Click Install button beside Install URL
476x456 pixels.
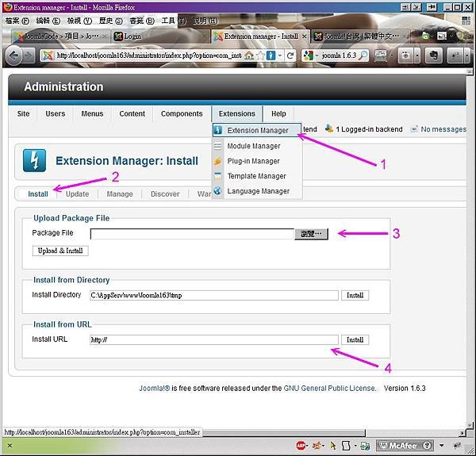click(355, 339)
